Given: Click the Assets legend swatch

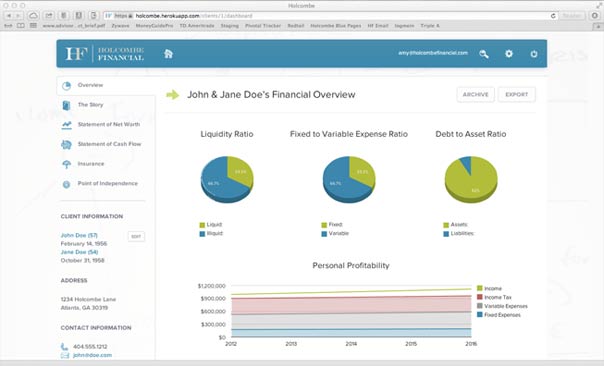Looking at the screenshot, I should point(446,225).
